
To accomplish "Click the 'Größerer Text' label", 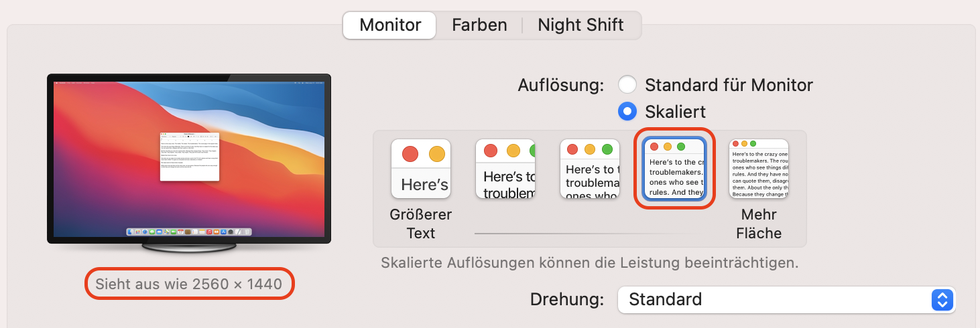I will tap(421, 224).
